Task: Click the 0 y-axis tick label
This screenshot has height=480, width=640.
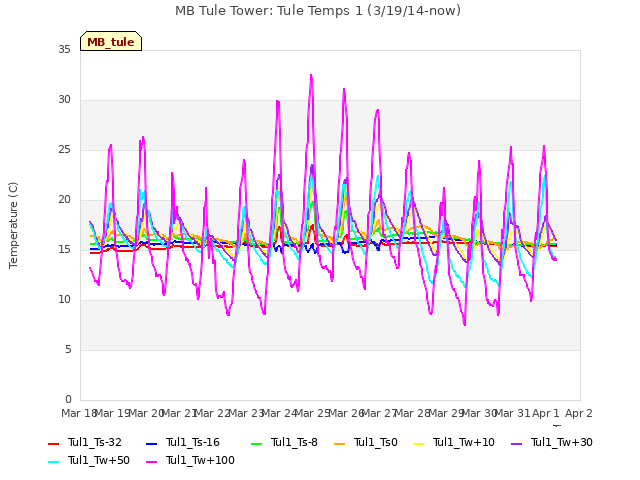Action: click(x=68, y=399)
